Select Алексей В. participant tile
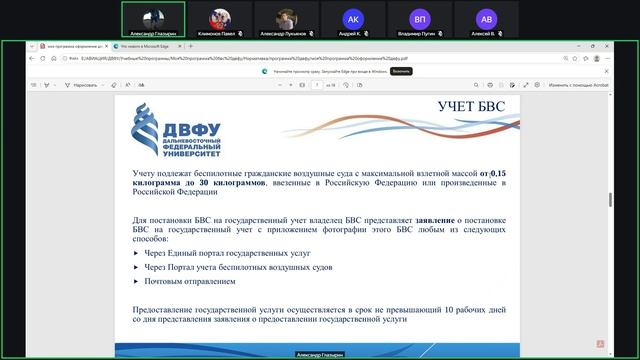This screenshot has width=640, height=360. [x=486, y=20]
